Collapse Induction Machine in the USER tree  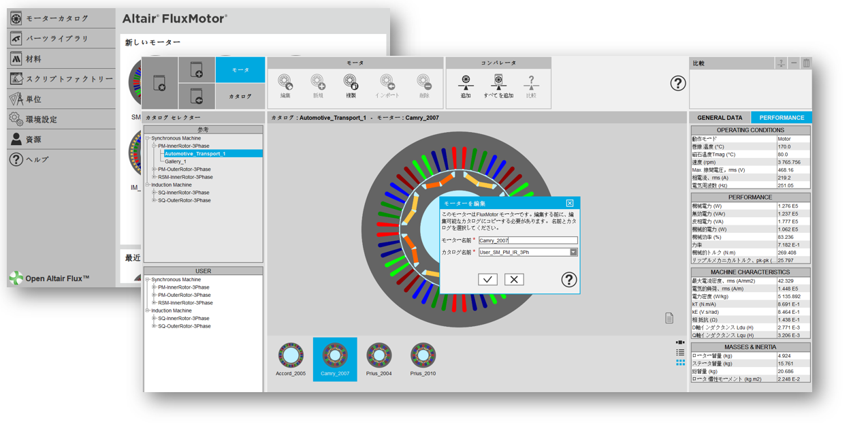tap(148, 310)
